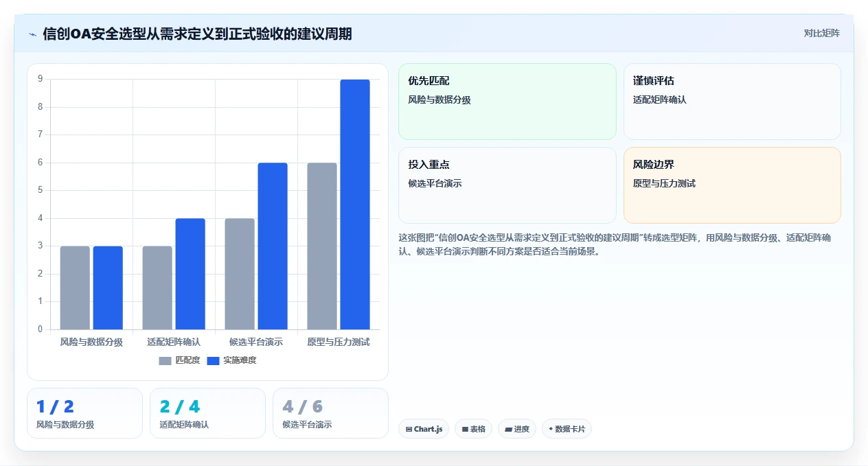
Task: Click the icon inside the 进度 tag
Action: coord(508,429)
